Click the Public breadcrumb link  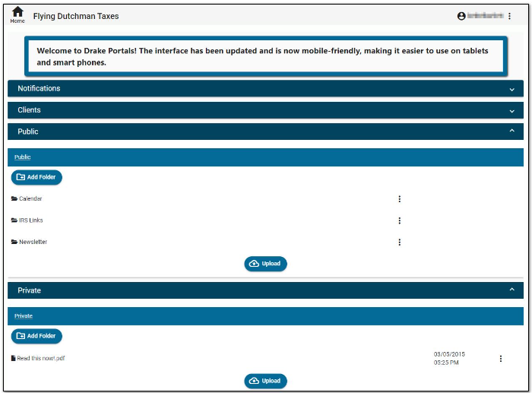[23, 157]
